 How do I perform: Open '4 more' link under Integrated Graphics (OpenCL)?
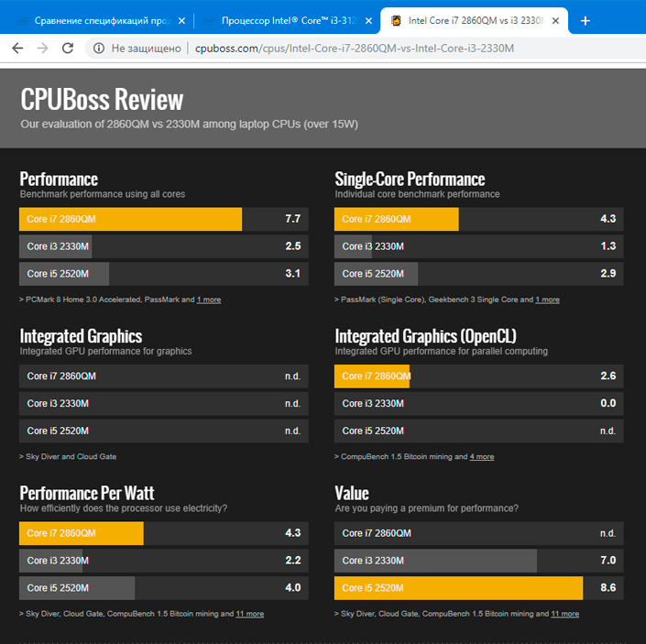(x=482, y=456)
